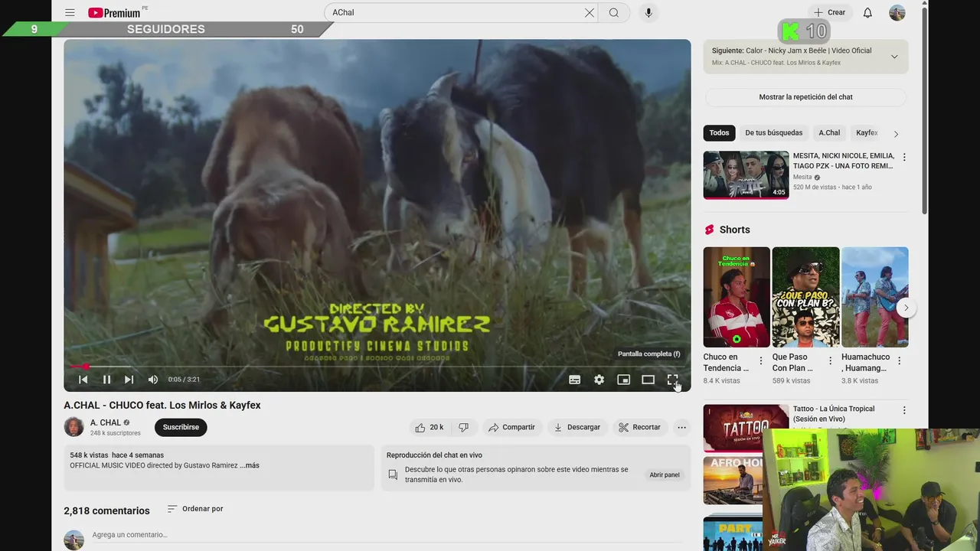
Task: Open options for Que Paso short
Action: coord(830,360)
